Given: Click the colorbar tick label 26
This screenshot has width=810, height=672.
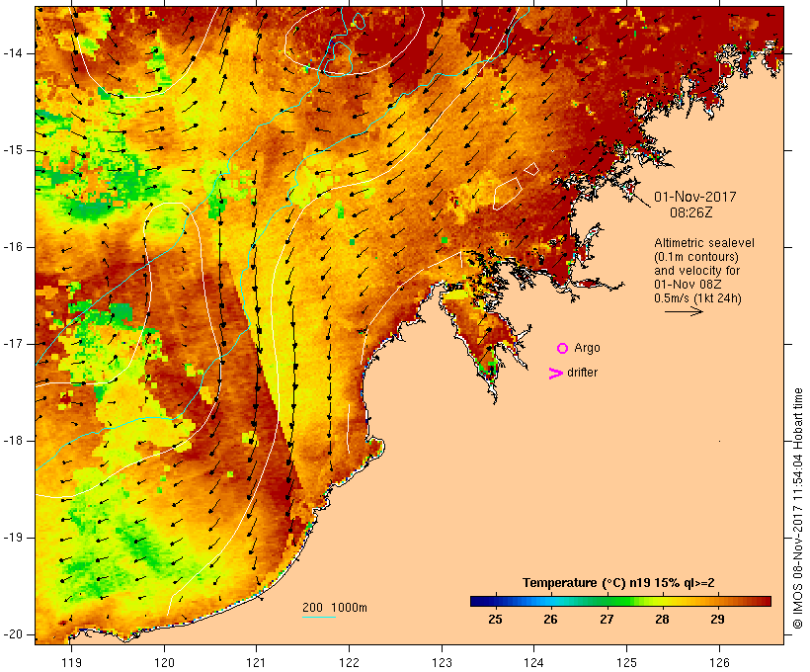Looking at the screenshot, I should tap(550, 620).
